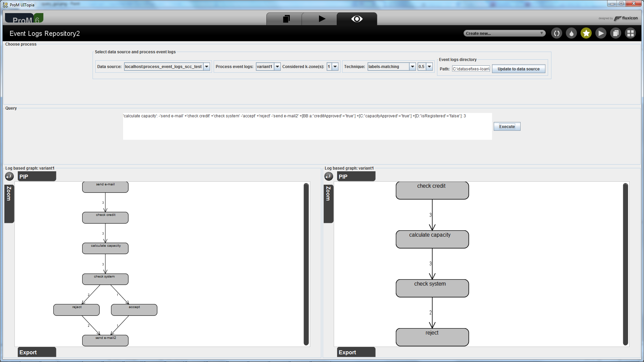Click the copy pages icon in header
644x362 pixels.
point(615,33)
